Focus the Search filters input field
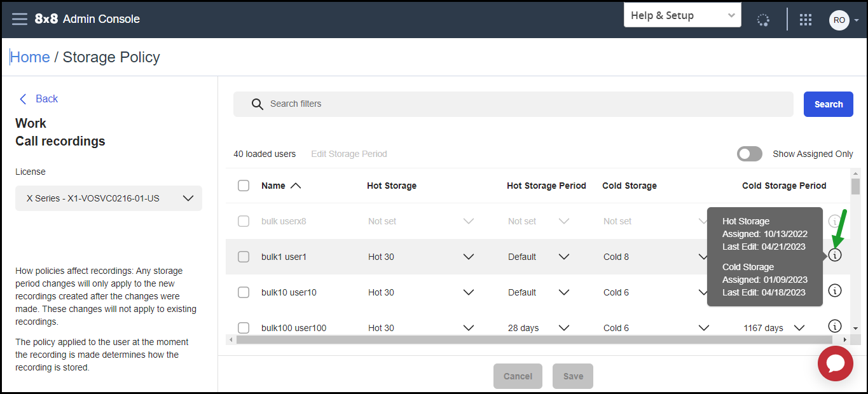The width and height of the screenshot is (868, 394). point(513,104)
